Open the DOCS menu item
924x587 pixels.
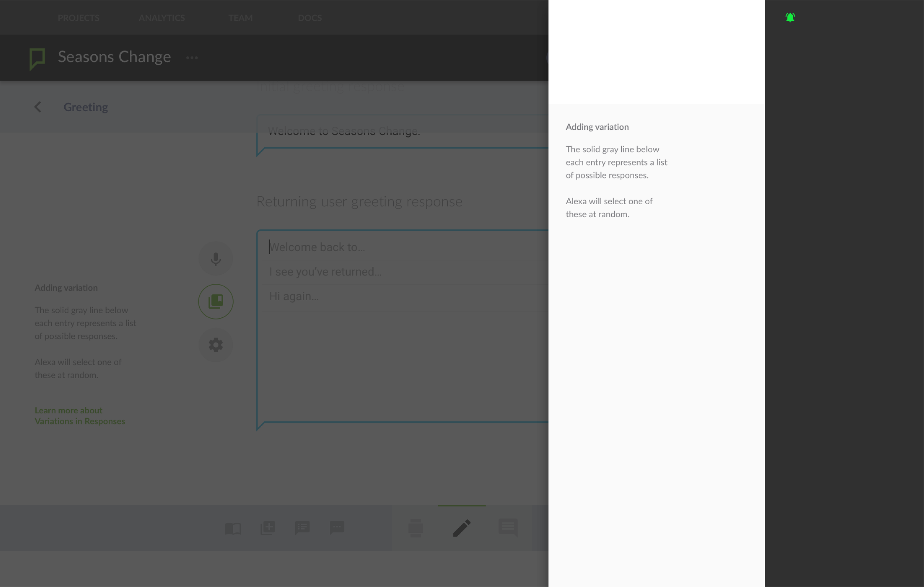pos(310,18)
